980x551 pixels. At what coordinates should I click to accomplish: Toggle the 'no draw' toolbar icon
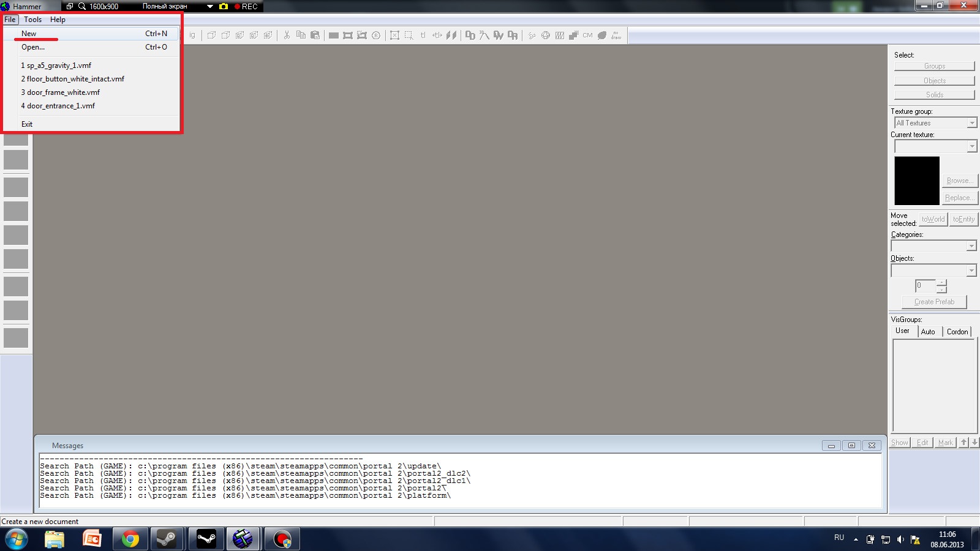[616, 35]
